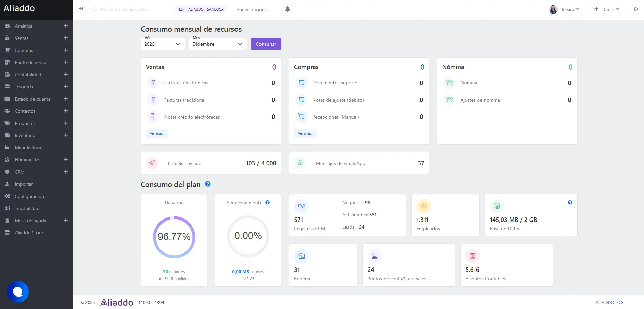Image resolution: width=644 pixels, height=309 pixels.
Task: Open the blue chat bubble widget
Action: tap(18, 291)
